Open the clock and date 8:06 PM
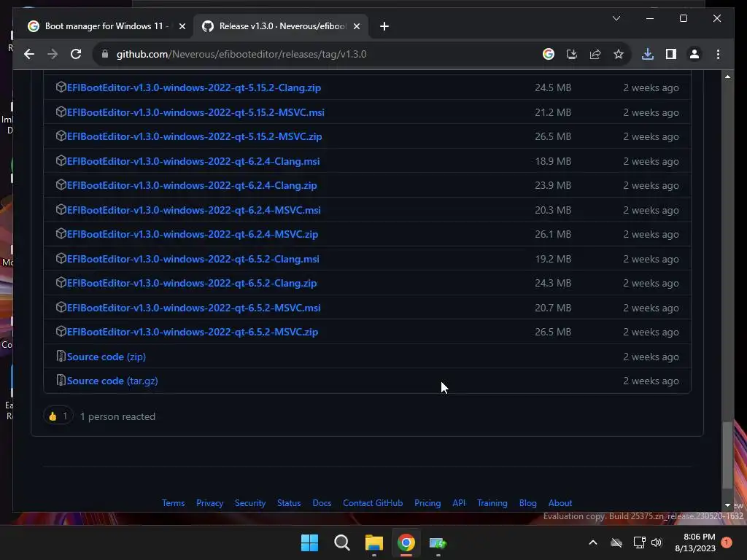747x560 pixels. point(695,542)
